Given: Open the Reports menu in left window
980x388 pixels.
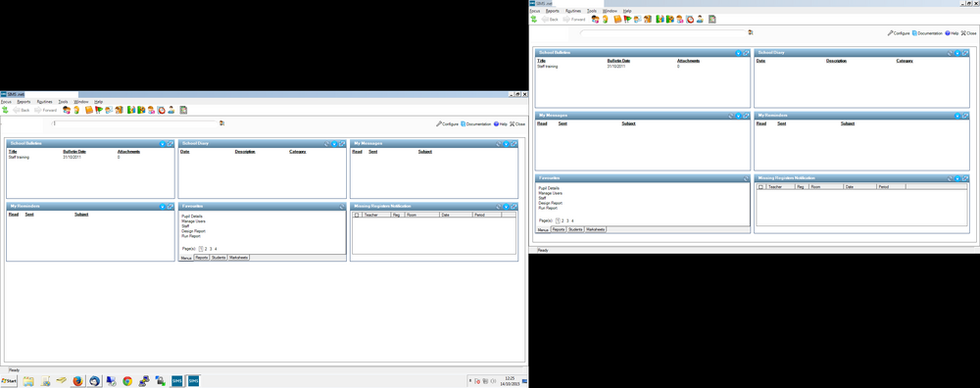Looking at the screenshot, I should tap(24, 101).
